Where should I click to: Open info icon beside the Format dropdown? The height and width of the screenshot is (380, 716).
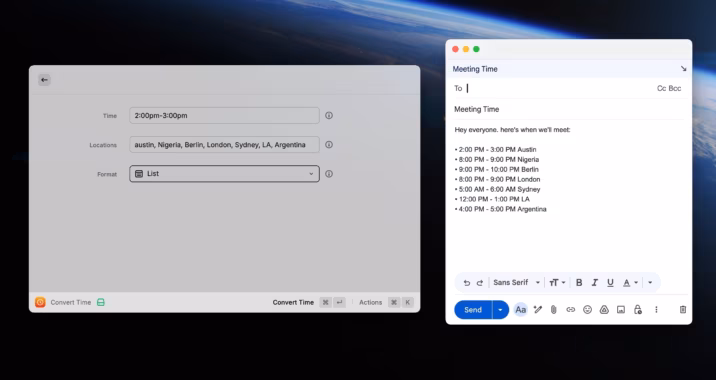(x=329, y=174)
